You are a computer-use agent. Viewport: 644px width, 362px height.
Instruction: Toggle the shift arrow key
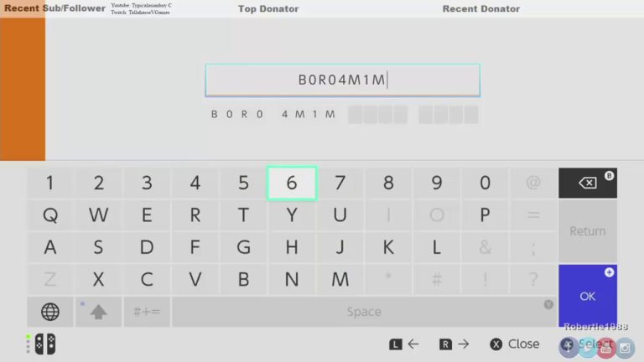[99, 312]
